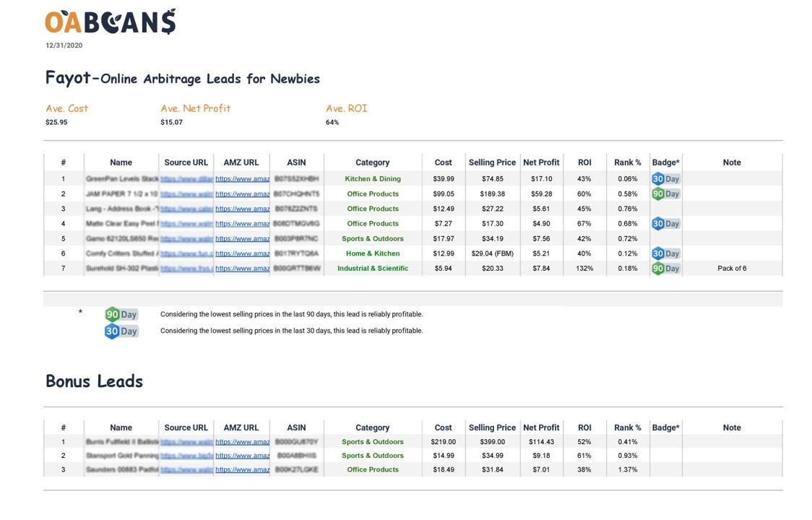Select the 'Pack of 6' note cell
The width and height of the screenshot is (812, 520).
click(732, 269)
